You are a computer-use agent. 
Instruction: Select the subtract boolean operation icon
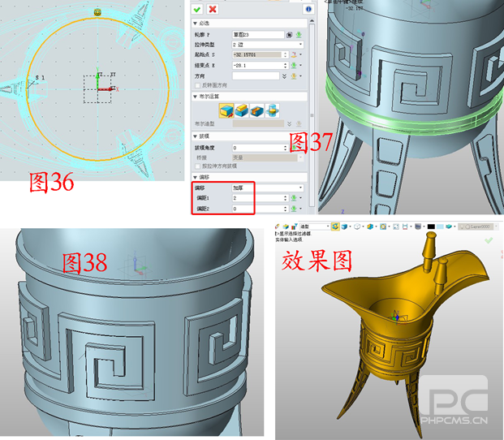click(x=256, y=109)
